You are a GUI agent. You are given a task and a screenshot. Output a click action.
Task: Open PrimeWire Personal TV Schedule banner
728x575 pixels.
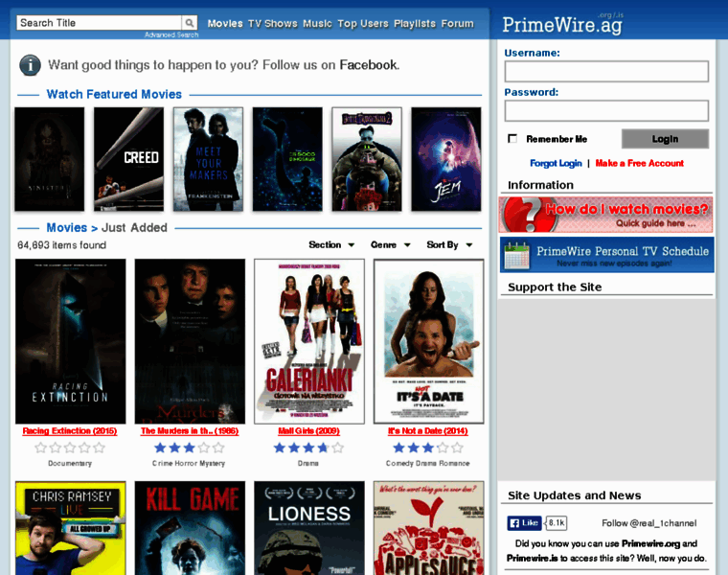606,255
